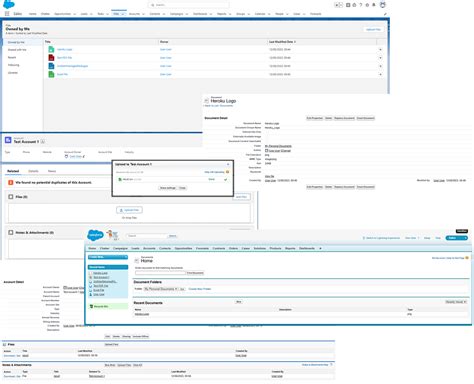Close the Upload to Test Account 1 dialog
The image size is (474, 384).
click(x=228, y=164)
